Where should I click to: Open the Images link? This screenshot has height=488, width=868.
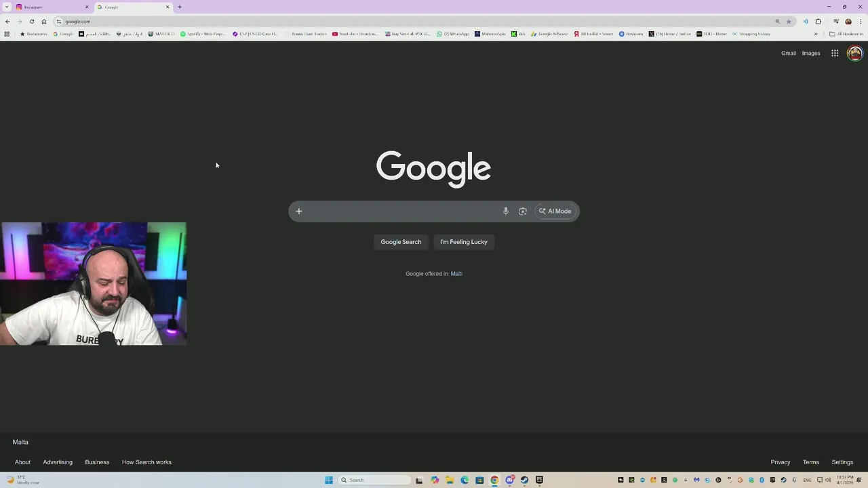point(811,53)
